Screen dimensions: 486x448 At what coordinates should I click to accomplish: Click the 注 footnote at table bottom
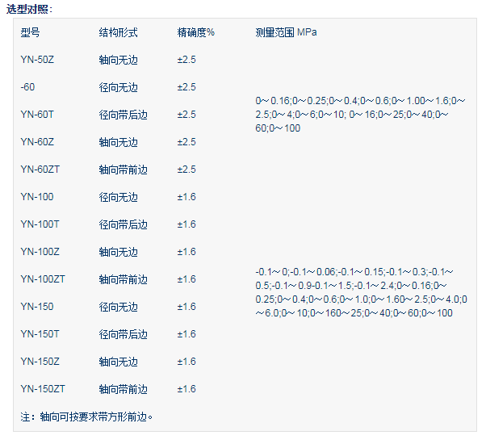[87, 417]
